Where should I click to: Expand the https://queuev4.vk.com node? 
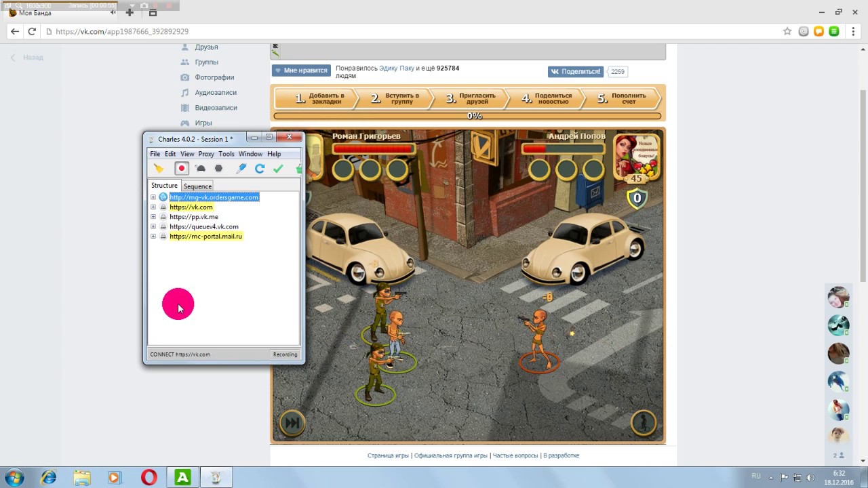click(153, 226)
